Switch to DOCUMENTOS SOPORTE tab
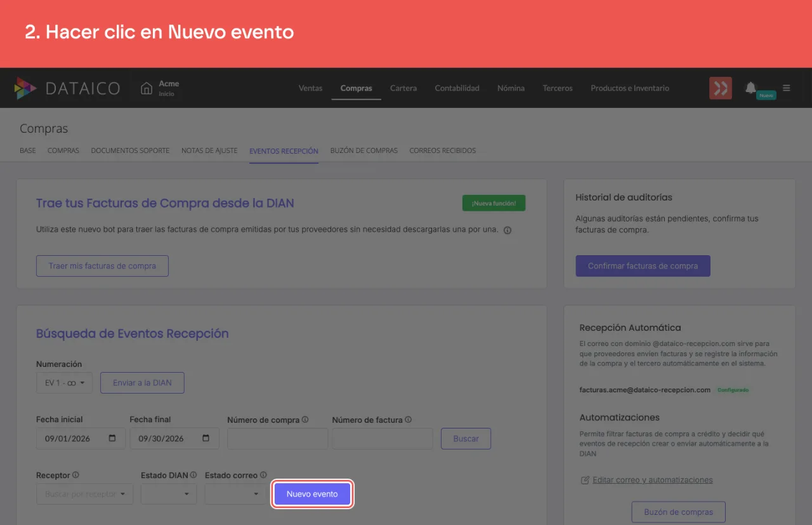 click(x=130, y=150)
